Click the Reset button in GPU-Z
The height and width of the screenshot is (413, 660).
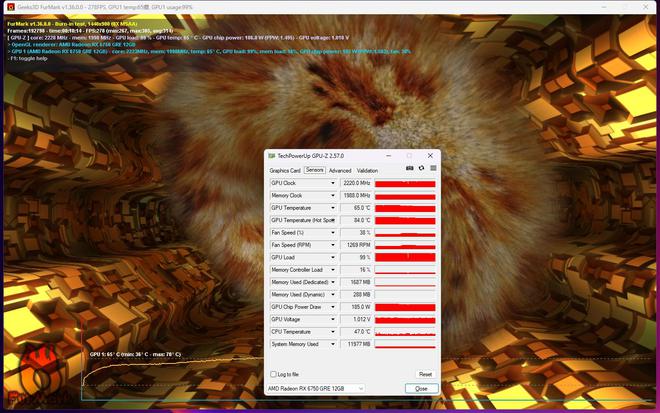pos(425,374)
